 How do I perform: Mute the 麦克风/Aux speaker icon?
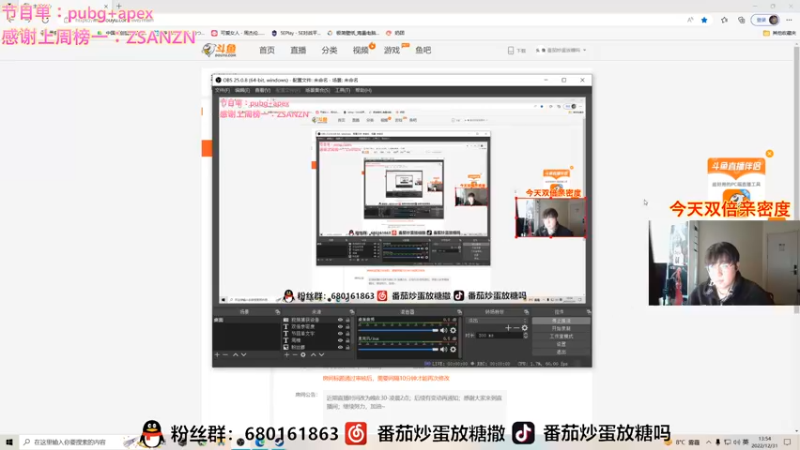coord(444,349)
